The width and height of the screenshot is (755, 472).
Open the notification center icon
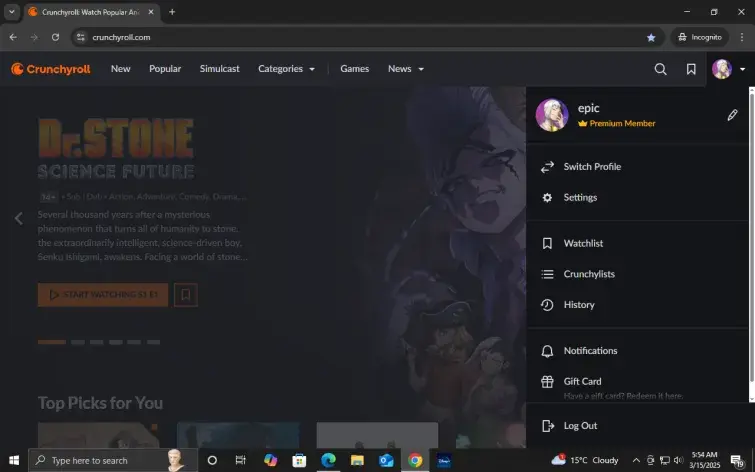pos(737,460)
